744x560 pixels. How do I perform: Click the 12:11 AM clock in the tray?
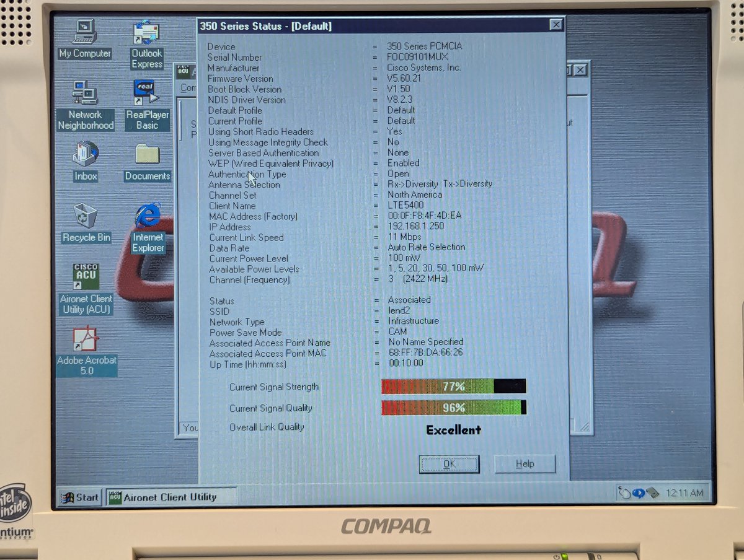point(684,493)
